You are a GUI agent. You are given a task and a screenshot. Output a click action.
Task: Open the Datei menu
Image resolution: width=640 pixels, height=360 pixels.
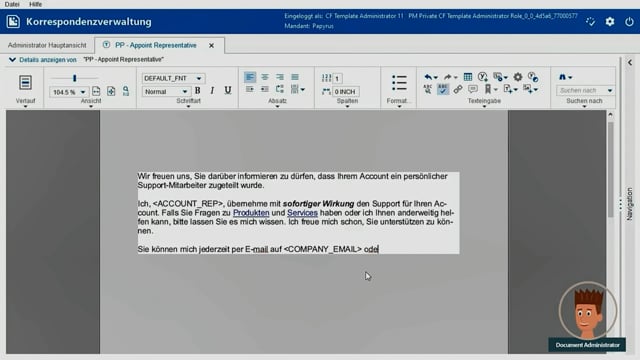pyautogui.click(x=12, y=4)
